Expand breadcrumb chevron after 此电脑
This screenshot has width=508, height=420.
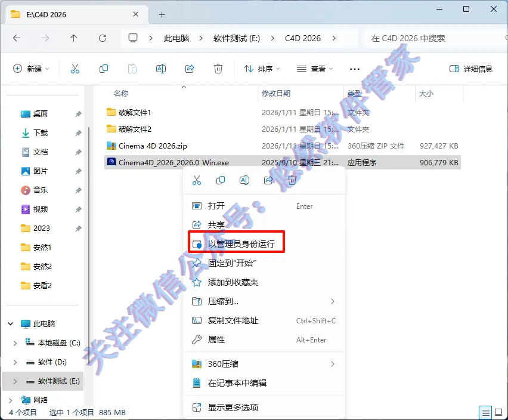[x=201, y=38]
